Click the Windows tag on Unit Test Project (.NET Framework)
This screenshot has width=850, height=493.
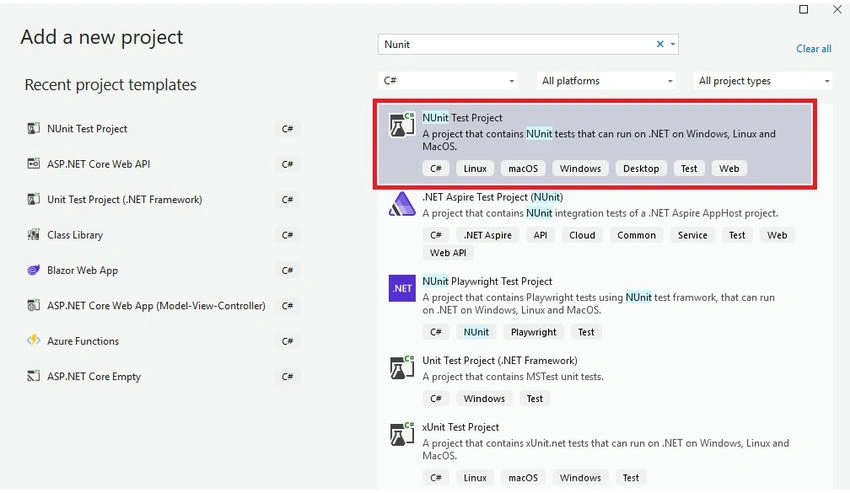(484, 398)
